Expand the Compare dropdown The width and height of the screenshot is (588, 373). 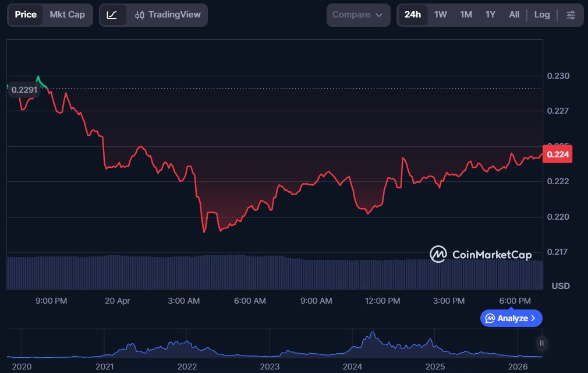pyautogui.click(x=357, y=15)
